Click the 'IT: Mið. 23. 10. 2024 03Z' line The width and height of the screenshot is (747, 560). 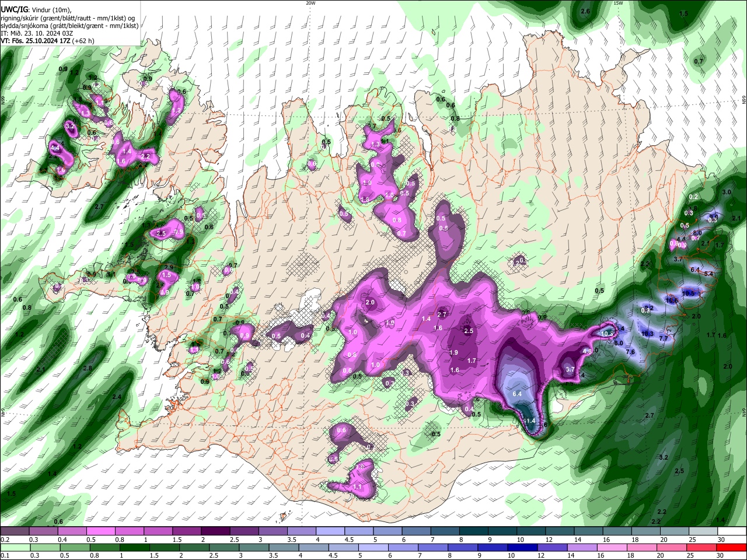pos(37,33)
